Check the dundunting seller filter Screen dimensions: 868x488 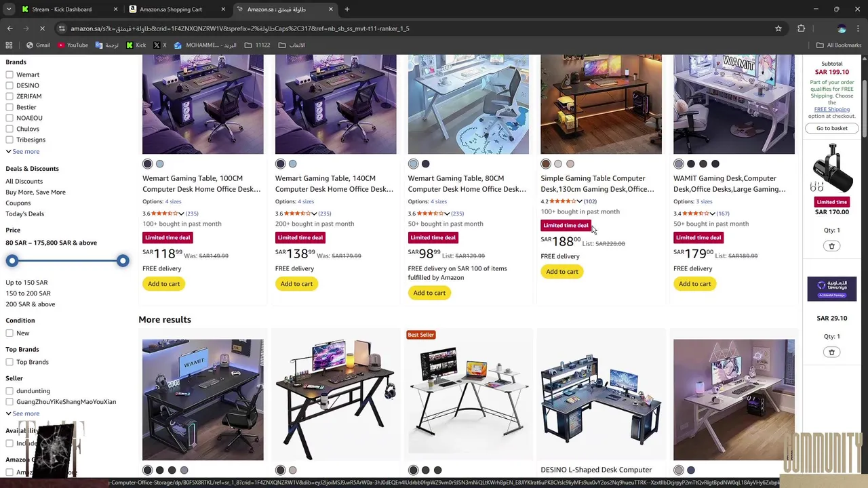tap(9, 391)
